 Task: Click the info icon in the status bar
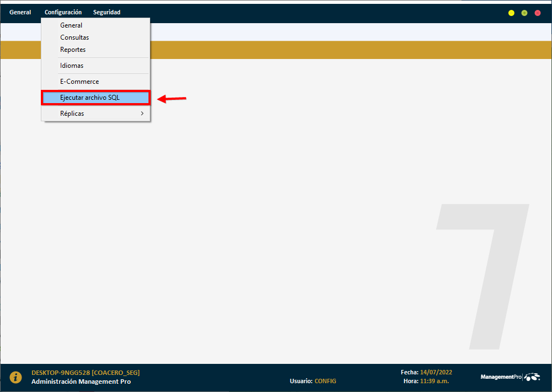[15, 377]
